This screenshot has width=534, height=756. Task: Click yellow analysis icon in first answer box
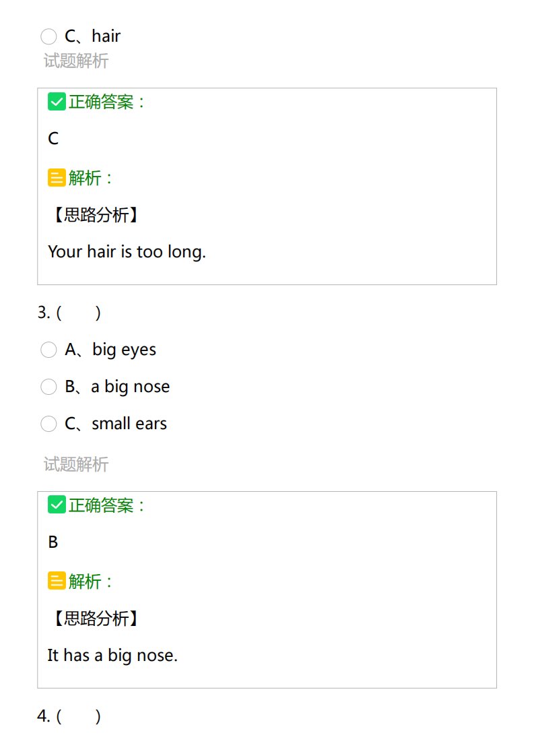click(57, 177)
